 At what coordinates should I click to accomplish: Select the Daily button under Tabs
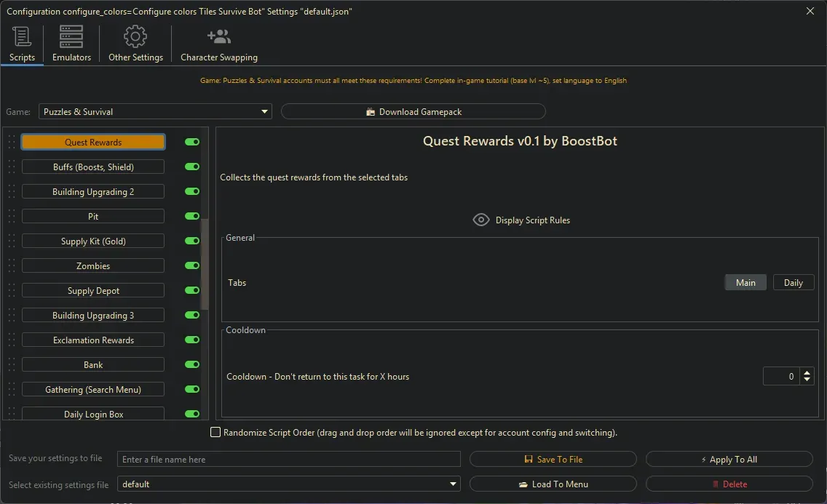794,282
